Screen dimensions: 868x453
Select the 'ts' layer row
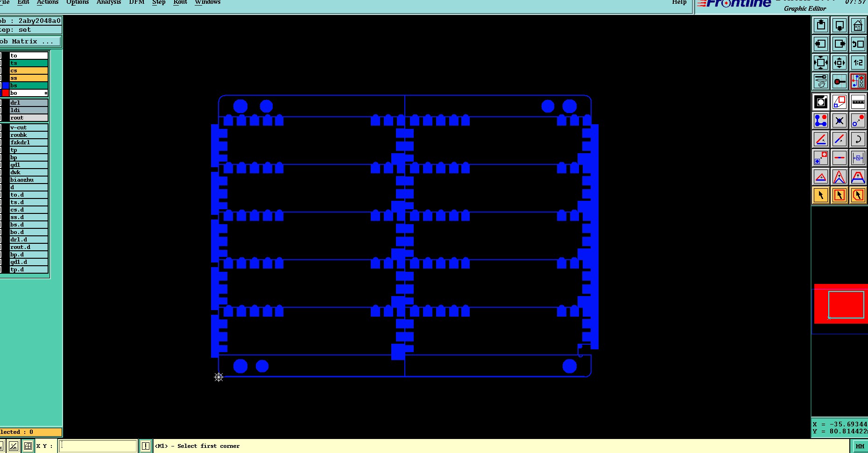28,63
